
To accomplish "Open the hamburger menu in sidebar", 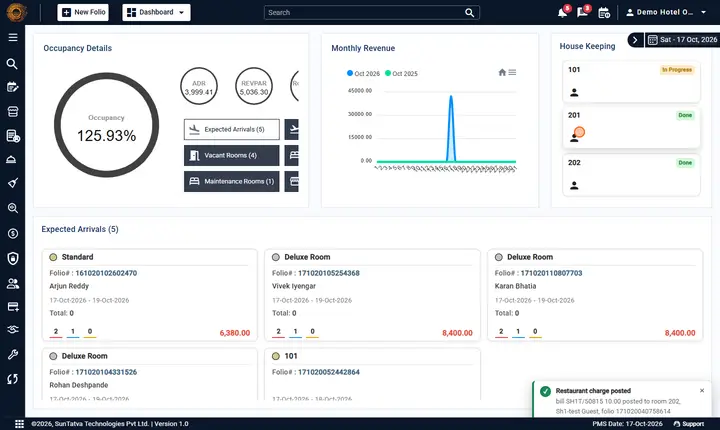I will click(13, 38).
